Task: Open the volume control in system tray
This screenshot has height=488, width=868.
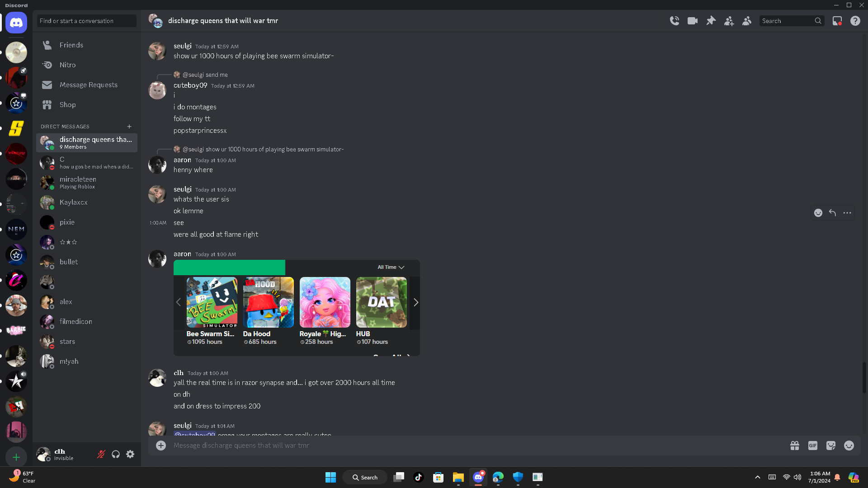Action: tap(797, 477)
